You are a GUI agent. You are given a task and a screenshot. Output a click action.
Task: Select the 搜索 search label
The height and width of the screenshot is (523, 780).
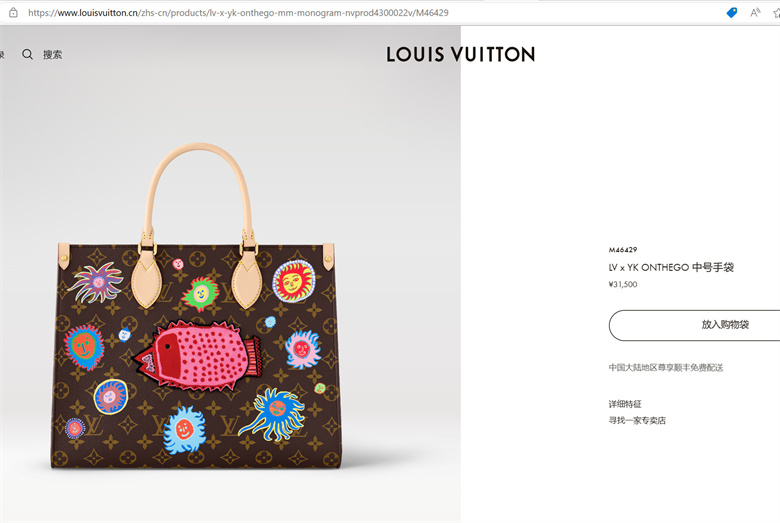(x=52, y=55)
